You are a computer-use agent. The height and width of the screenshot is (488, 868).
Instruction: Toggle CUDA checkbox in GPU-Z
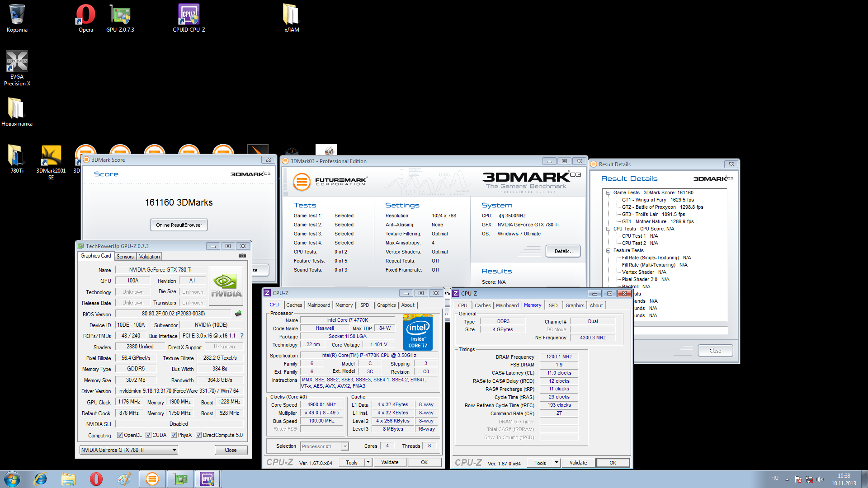coord(148,435)
